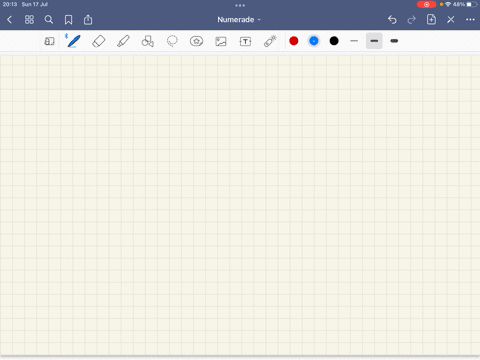Screen dimensions: 480x360
Task: Open the search magnifier
Action: pos(49,20)
